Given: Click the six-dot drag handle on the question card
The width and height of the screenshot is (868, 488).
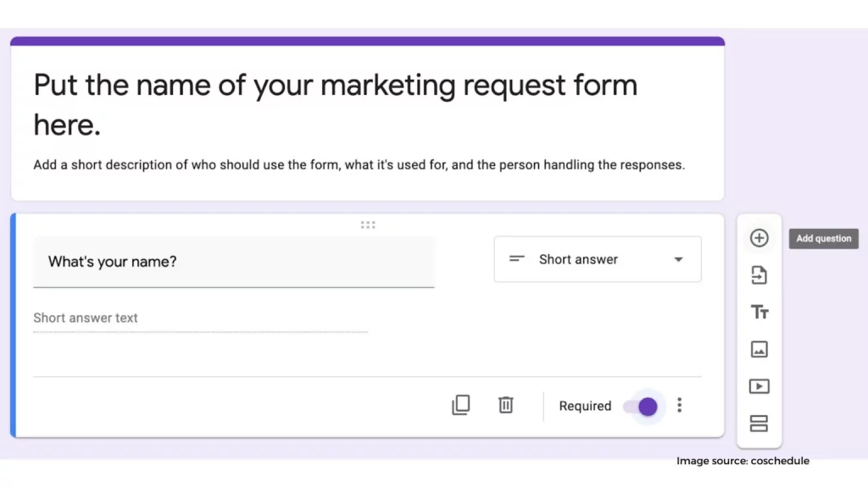Looking at the screenshot, I should click(368, 225).
